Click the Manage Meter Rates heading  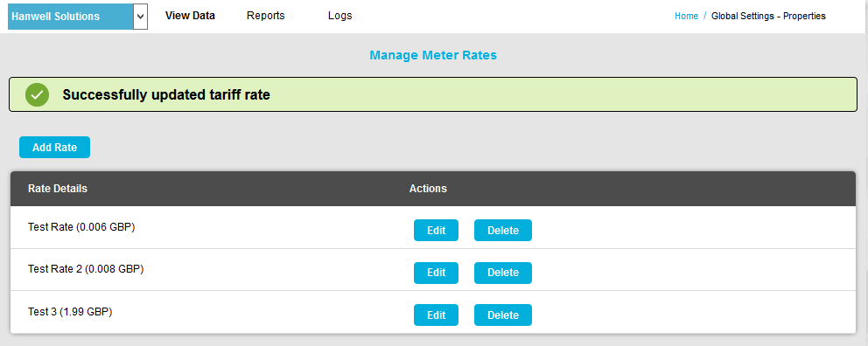[433, 55]
